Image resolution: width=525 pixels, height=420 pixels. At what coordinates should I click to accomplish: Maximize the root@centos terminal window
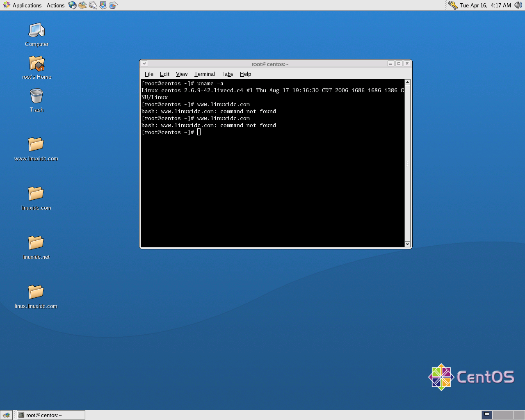click(x=399, y=64)
